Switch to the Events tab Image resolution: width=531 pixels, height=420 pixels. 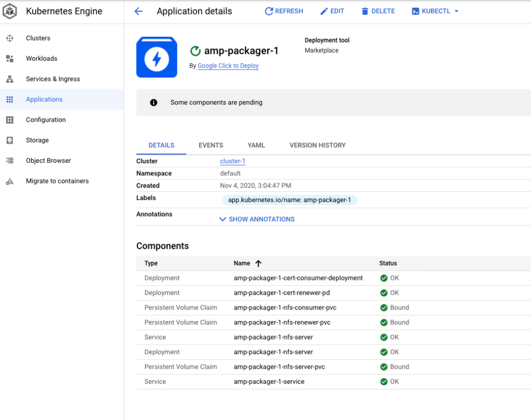coord(211,145)
